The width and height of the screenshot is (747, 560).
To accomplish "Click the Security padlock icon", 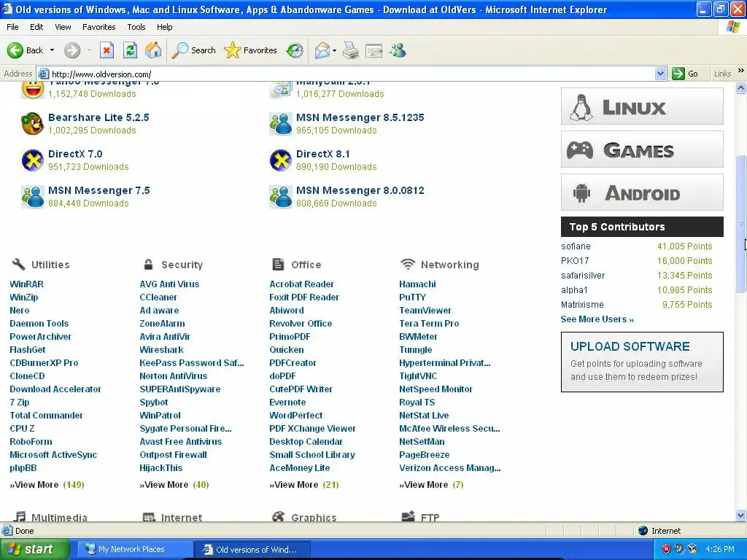I will pos(149,264).
